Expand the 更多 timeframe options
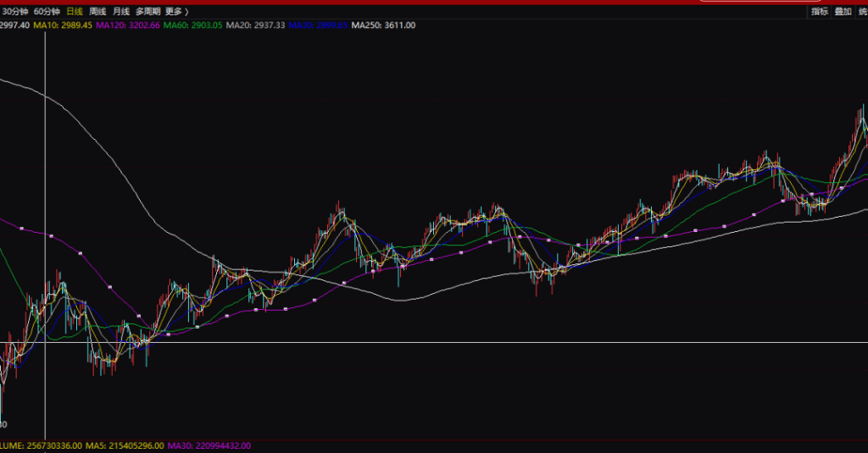Screen dimensions: 868x453 coord(176,12)
